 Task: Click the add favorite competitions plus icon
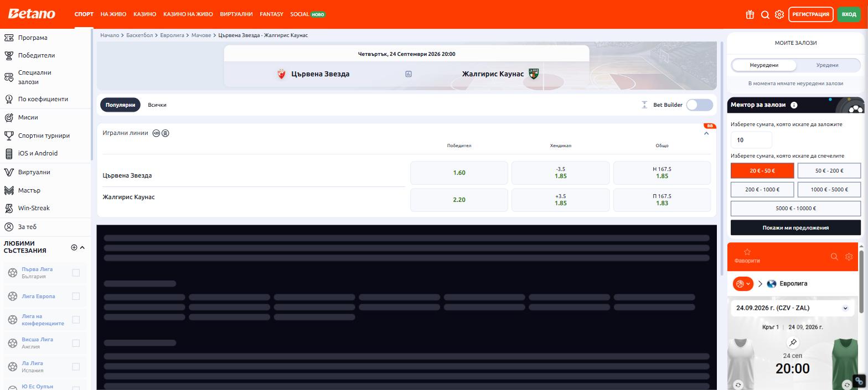point(74,247)
